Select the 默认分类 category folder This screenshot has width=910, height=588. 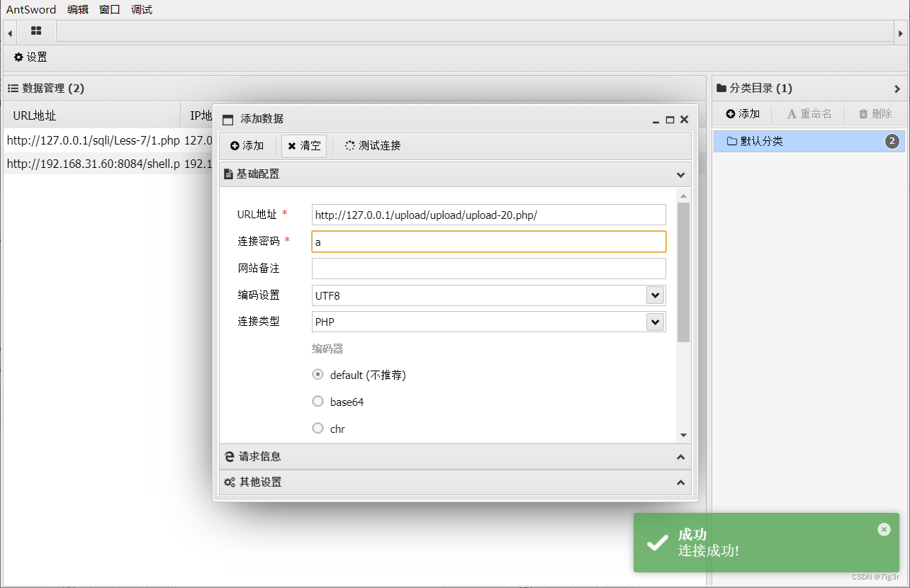pos(780,141)
